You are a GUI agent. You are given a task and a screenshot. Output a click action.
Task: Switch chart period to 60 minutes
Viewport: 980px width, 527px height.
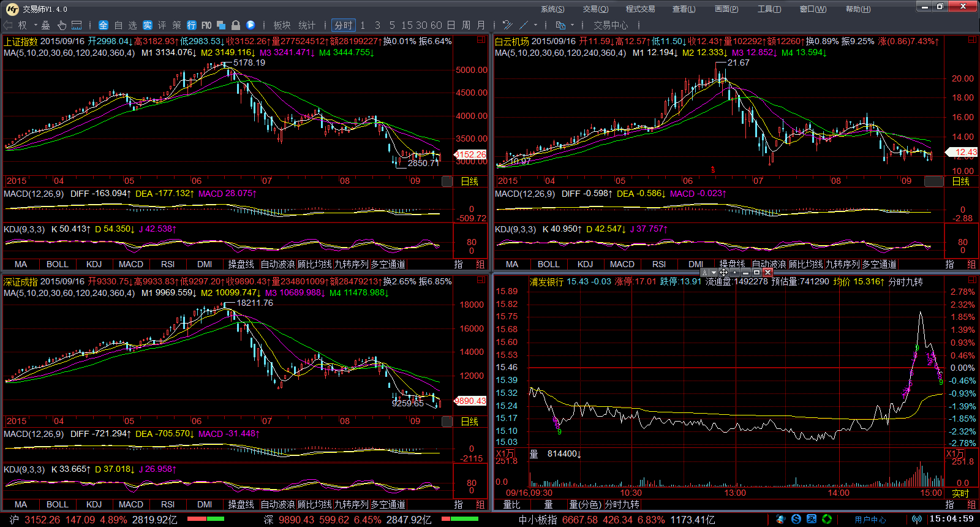tap(436, 25)
